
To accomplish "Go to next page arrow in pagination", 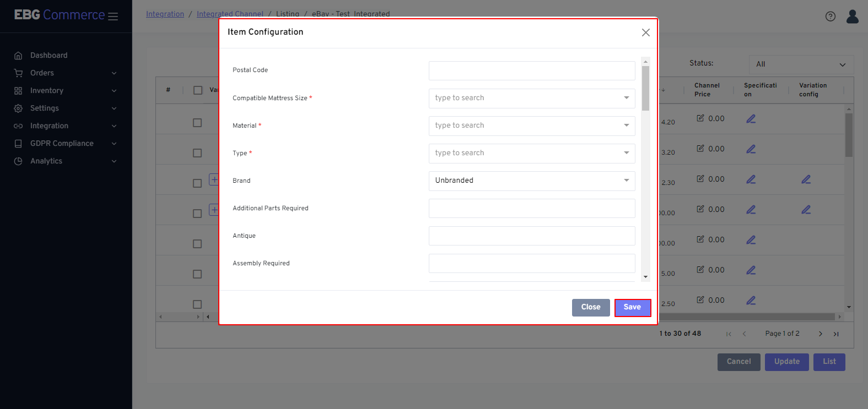I will 820,334.
